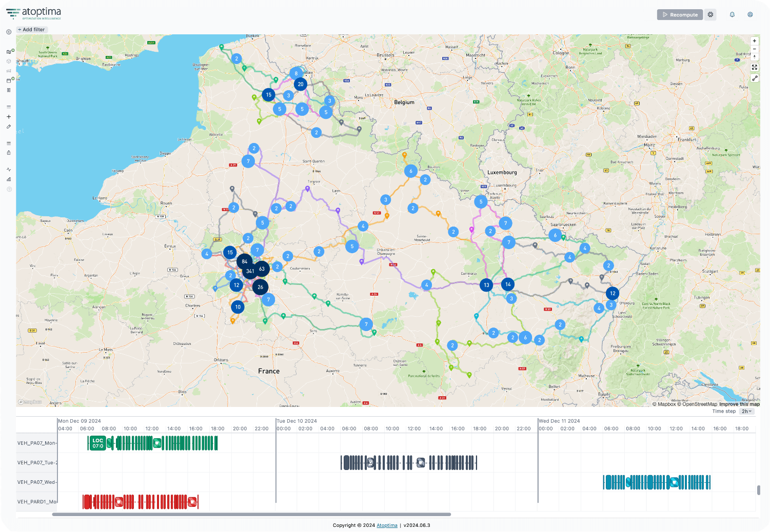Screen dimensions: 770x532
Task: Open the calendar icon in the sidebar
Action: click(x=9, y=80)
